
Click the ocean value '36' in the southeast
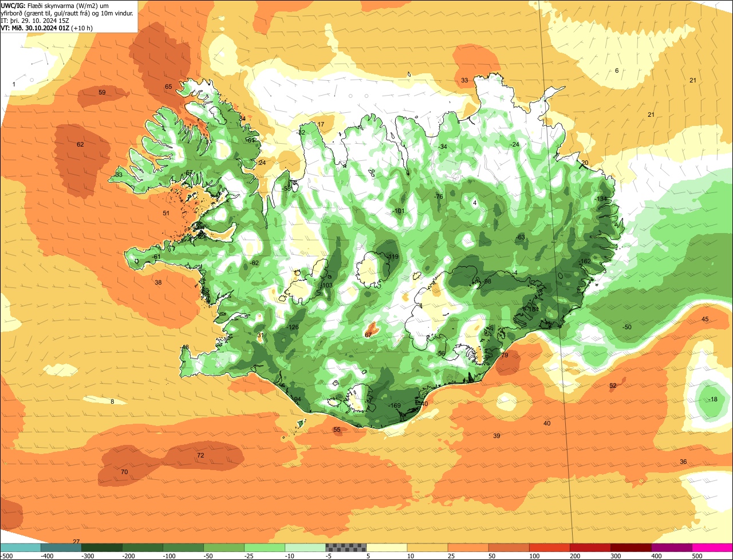coord(683,462)
